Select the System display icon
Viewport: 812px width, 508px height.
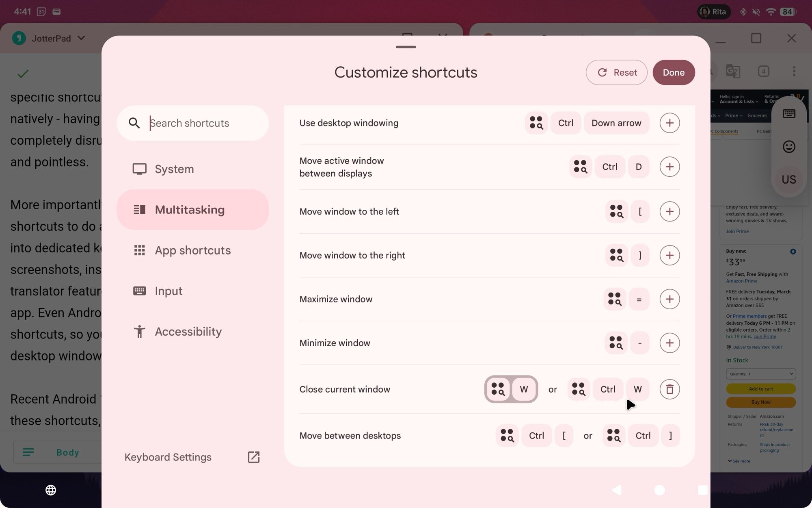pyautogui.click(x=140, y=169)
